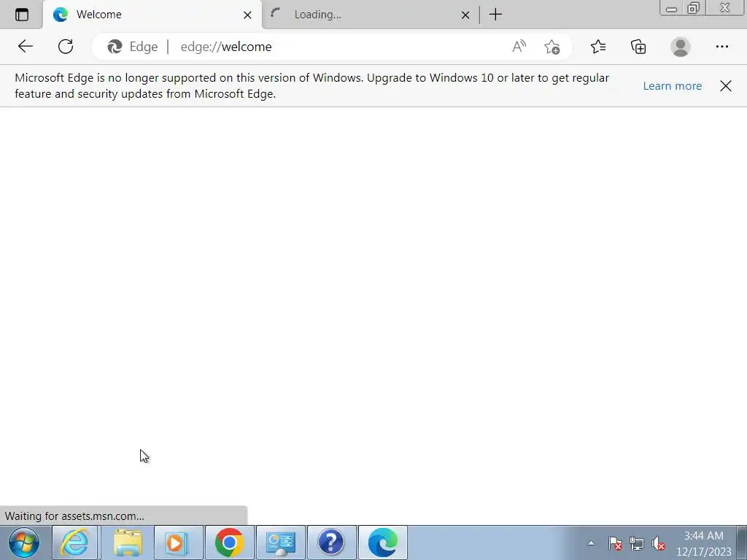The width and height of the screenshot is (747, 560).
Task: Open the Favorites list
Action: coord(598,47)
